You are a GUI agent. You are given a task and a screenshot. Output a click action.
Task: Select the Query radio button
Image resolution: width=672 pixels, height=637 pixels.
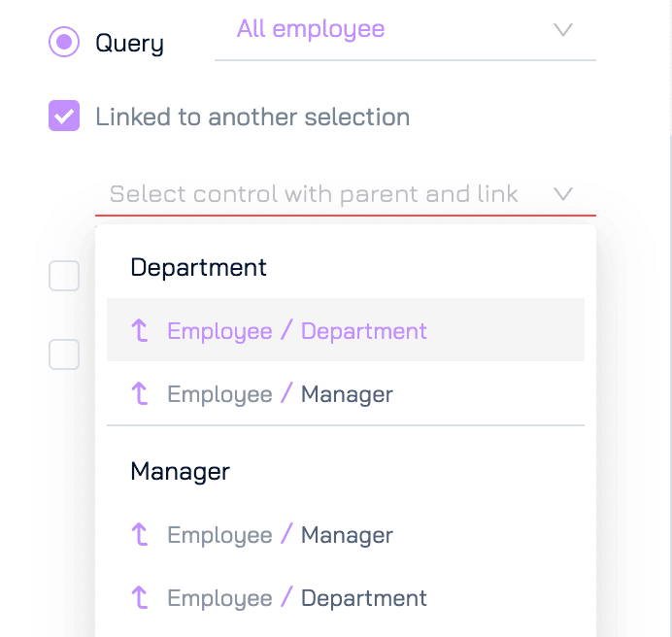point(64,42)
